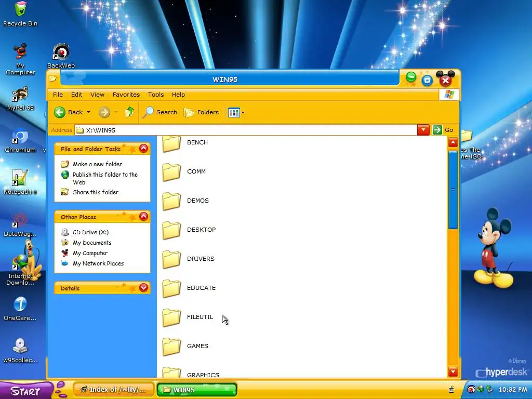Go to My Network Places

click(x=98, y=263)
